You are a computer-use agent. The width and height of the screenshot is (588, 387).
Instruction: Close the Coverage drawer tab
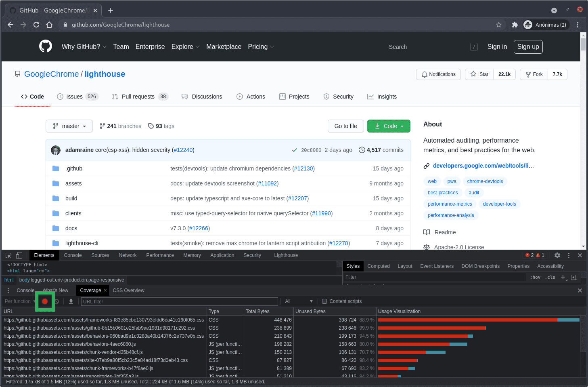point(105,290)
